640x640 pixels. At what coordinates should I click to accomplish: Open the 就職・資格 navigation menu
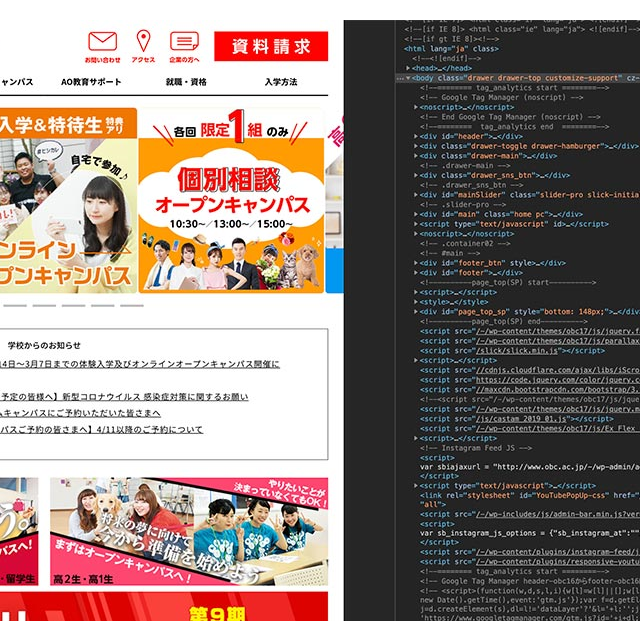click(186, 82)
